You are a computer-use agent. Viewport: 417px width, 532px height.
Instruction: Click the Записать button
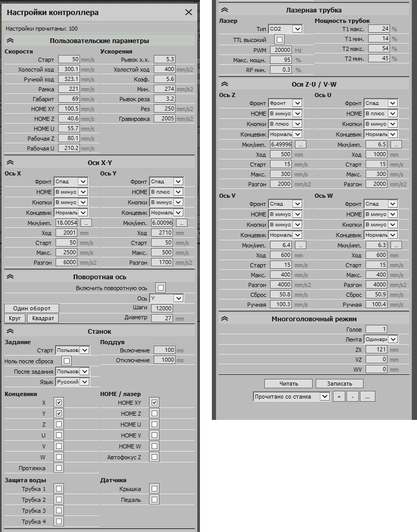click(x=340, y=384)
